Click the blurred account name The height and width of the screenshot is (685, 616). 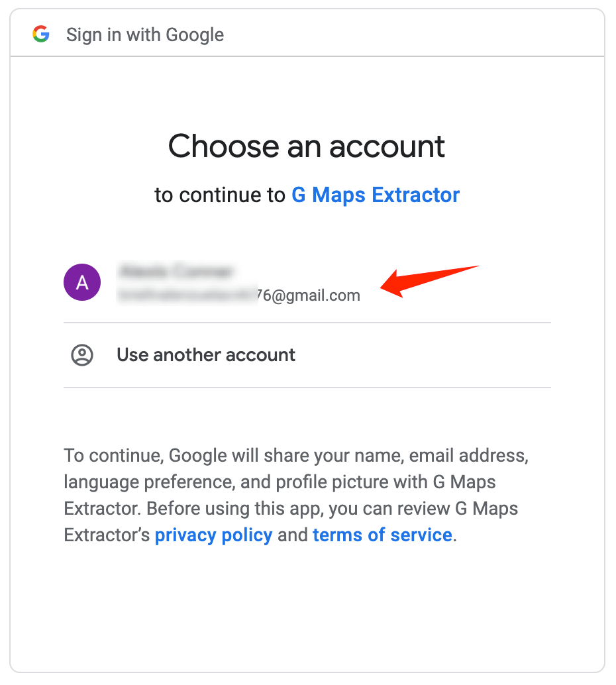[176, 272]
